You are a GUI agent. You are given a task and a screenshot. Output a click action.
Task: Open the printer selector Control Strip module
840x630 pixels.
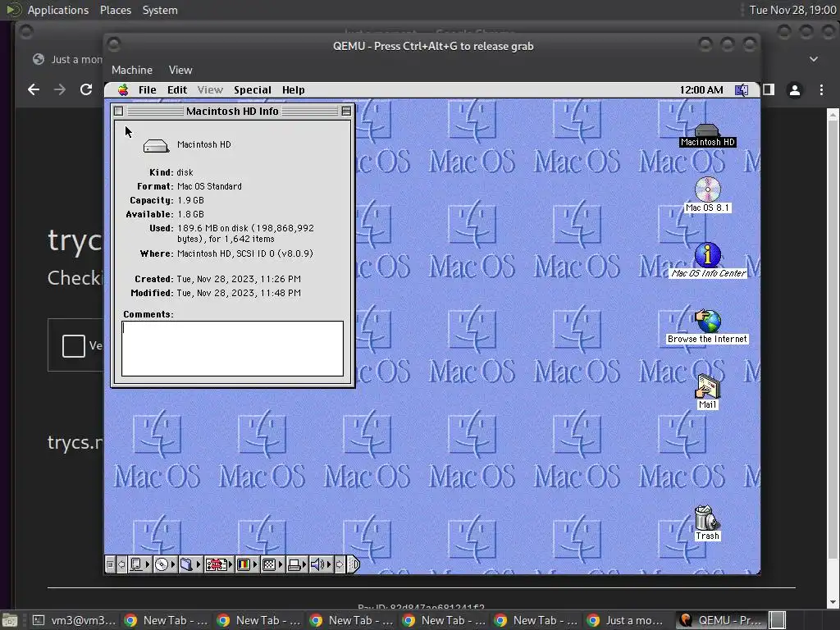point(297,564)
